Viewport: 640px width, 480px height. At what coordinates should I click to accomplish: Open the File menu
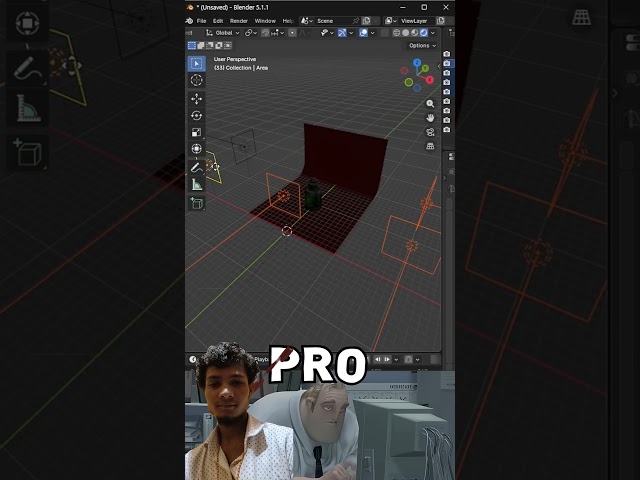pos(202,21)
